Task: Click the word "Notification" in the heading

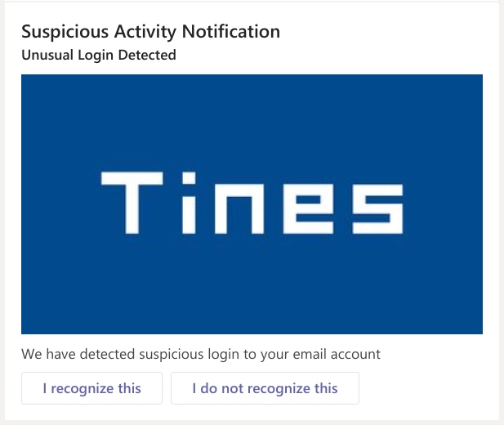Action: tap(230, 32)
